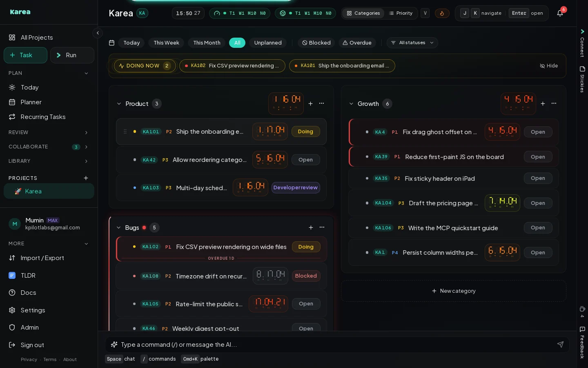Screen dimensions: 588x368
Task: Open Settings from sidebar
Action: tap(49, 310)
